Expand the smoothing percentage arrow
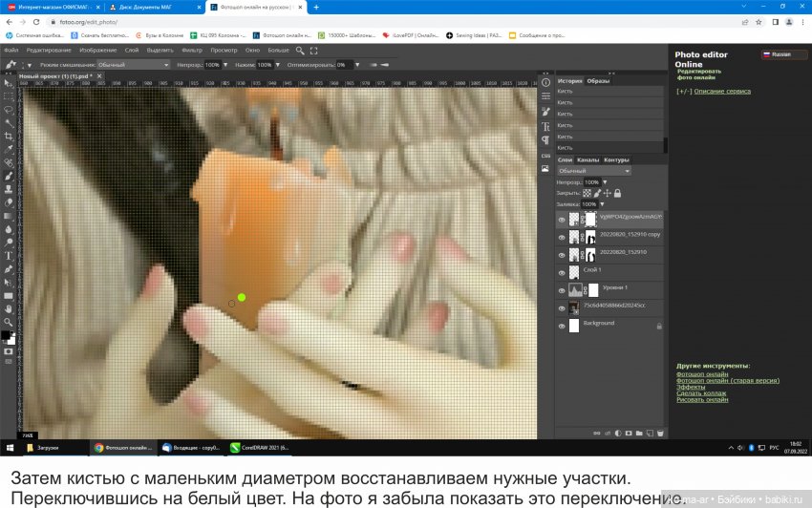Viewport: 812px width, 508px height. (357, 65)
